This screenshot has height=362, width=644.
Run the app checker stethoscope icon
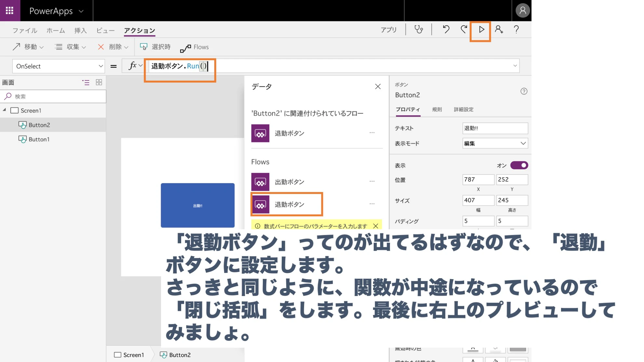coord(419,30)
